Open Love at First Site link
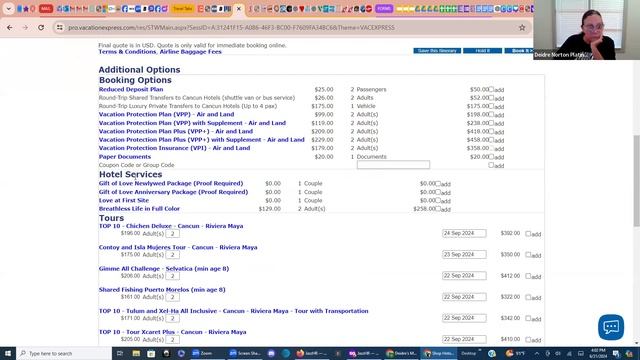640x360 pixels. pos(124,200)
